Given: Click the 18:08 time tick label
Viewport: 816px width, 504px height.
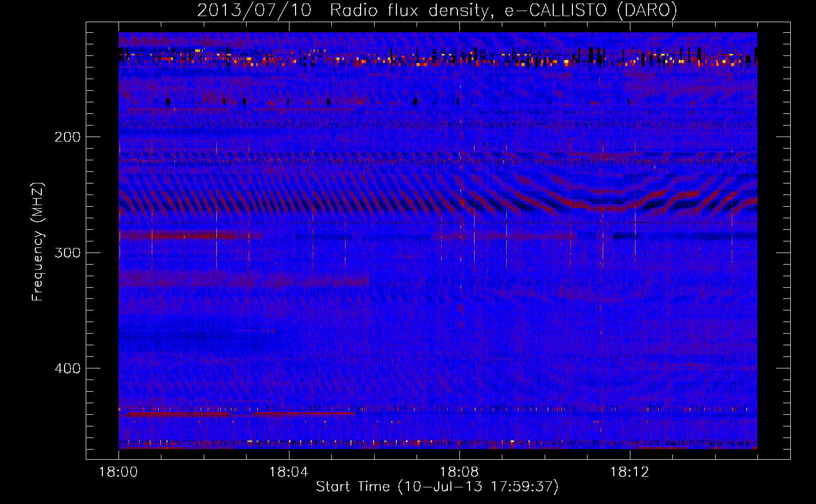Looking at the screenshot, I should coord(459,472).
